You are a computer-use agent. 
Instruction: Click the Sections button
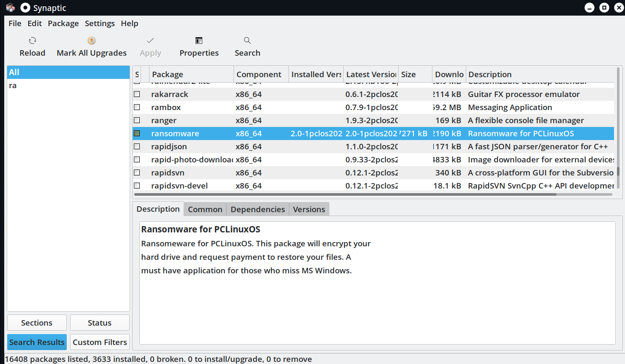point(37,323)
